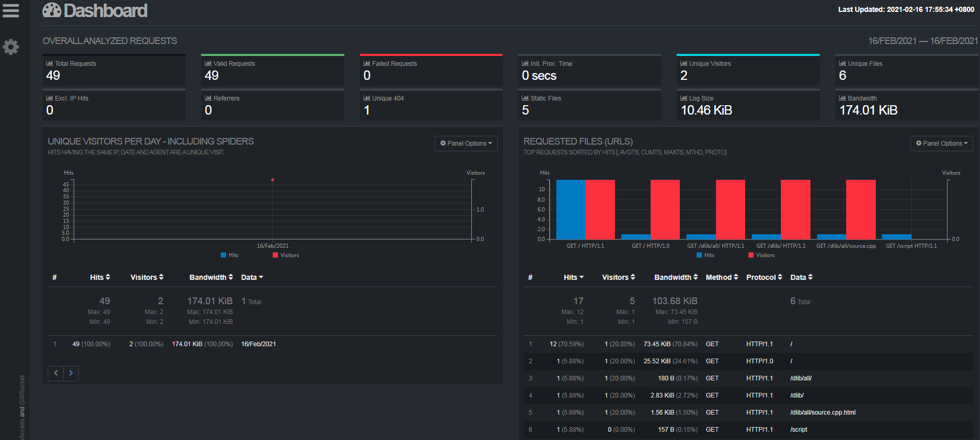
Task: Click blue Hits bar for GET / HTTP/1.1
Action: (x=571, y=209)
